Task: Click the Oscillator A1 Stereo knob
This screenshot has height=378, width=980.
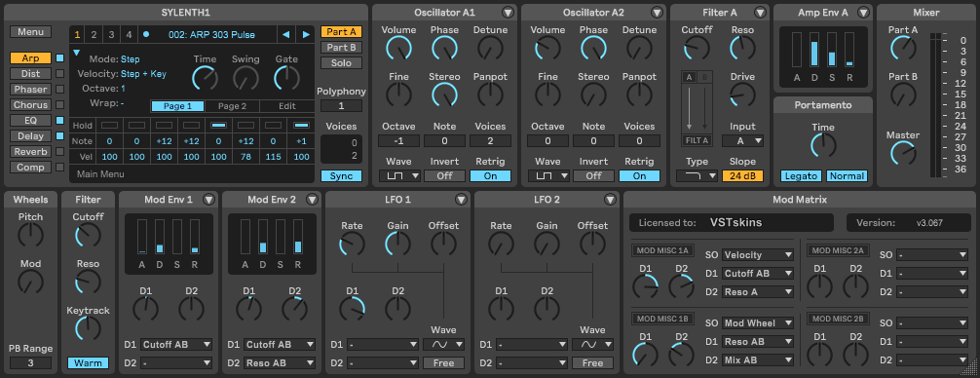Action: [x=444, y=94]
